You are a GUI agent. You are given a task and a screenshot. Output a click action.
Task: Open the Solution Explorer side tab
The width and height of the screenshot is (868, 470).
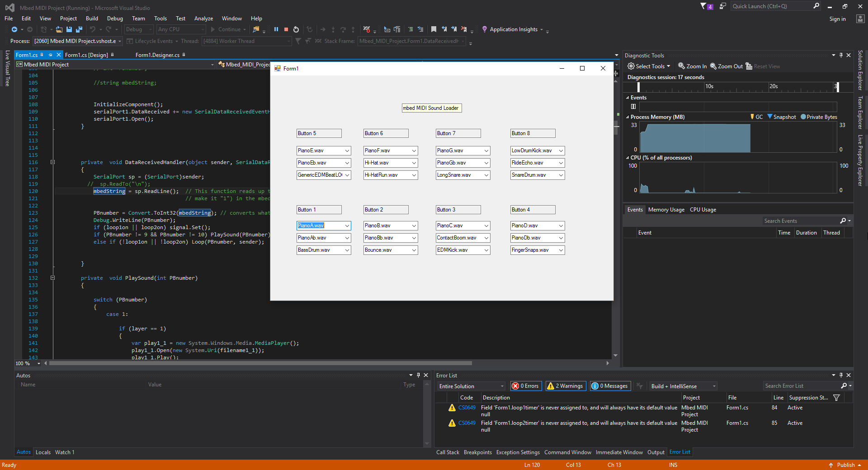[860, 70]
